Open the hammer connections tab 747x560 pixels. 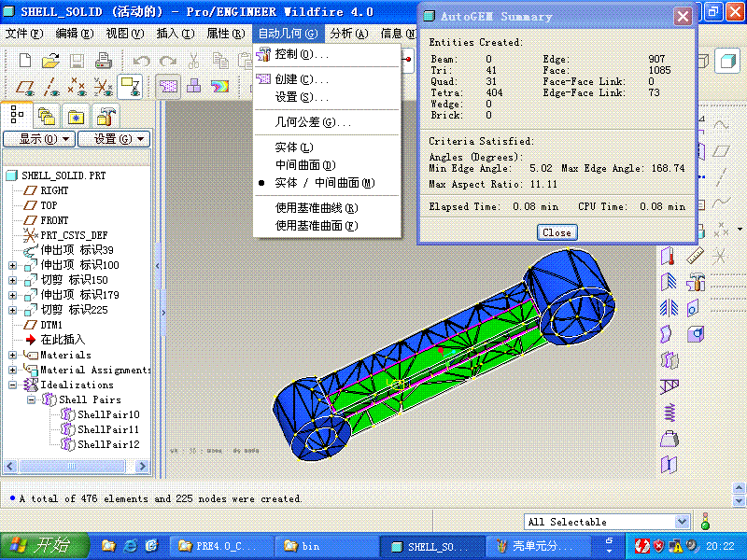[106, 116]
